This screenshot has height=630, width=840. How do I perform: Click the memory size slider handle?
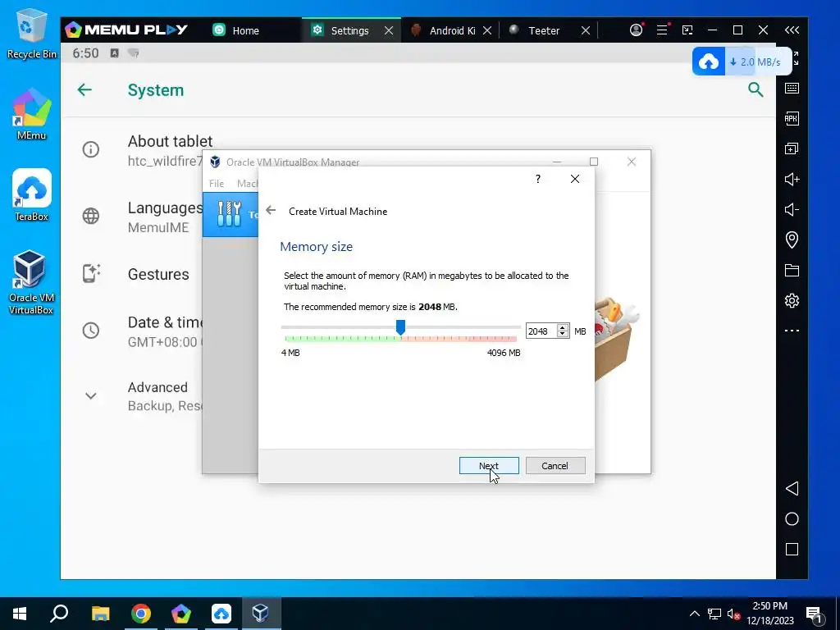click(400, 326)
